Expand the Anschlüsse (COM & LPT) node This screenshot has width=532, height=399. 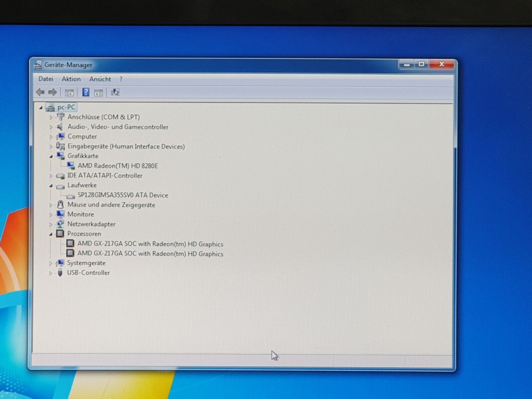tap(51, 117)
